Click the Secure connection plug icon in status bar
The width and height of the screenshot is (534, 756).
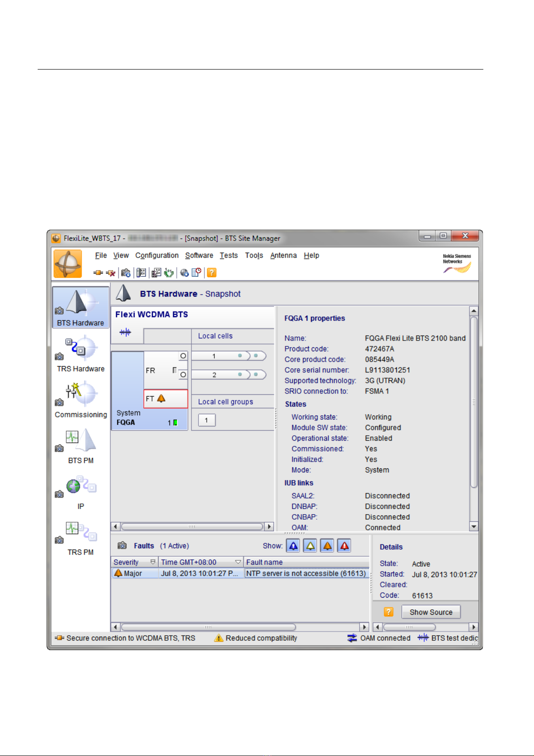click(59, 638)
